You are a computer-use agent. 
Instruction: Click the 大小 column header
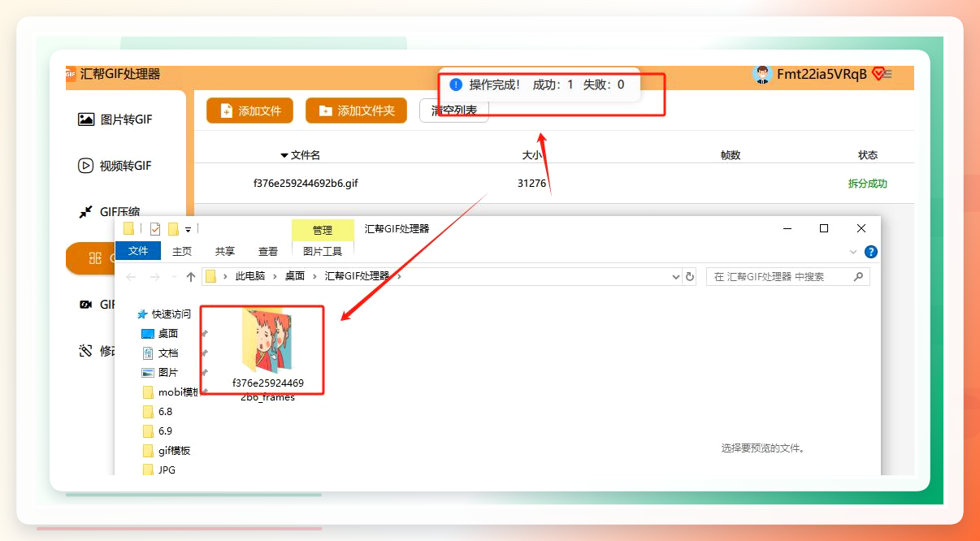(x=531, y=155)
